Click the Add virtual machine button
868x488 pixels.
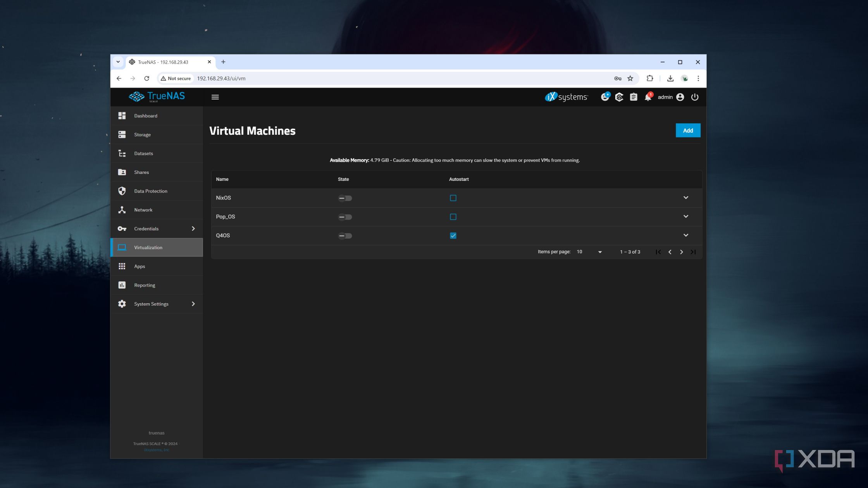(688, 131)
